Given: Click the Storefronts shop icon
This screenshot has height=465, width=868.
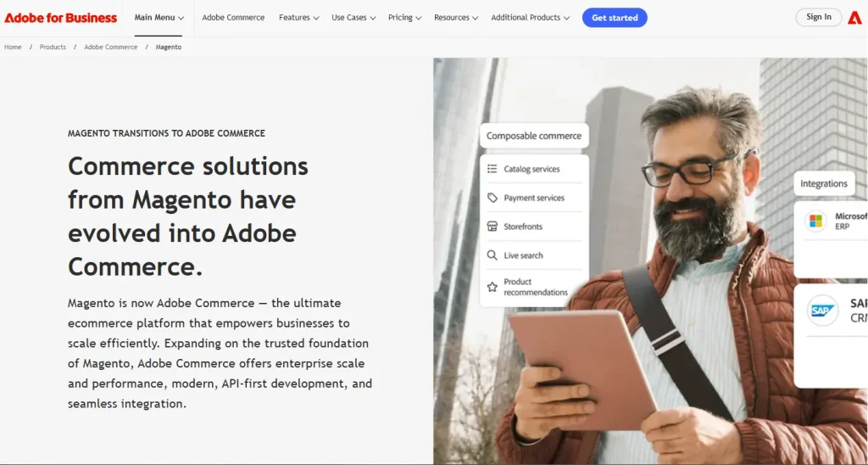Looking at the screenshot, I should [492, 226].
